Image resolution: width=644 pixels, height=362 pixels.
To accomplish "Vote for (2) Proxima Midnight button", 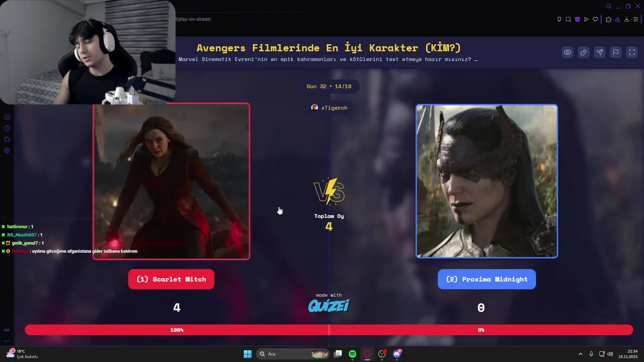I will coord(487,279).
